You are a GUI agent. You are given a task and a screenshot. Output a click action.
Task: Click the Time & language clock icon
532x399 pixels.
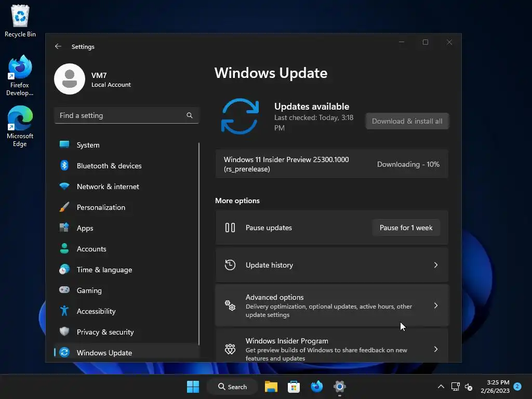64,270
